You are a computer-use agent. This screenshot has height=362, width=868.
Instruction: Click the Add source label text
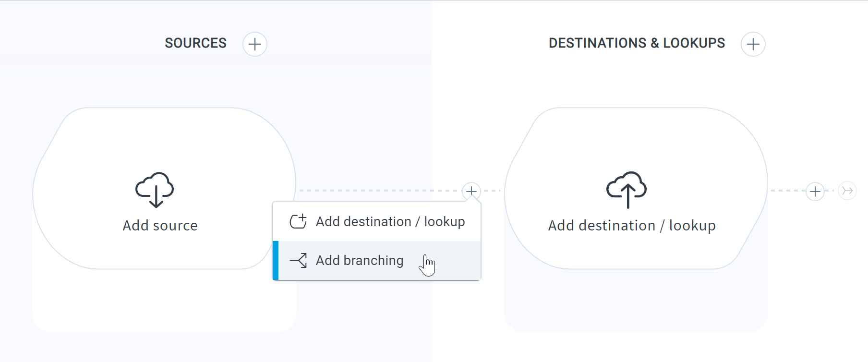click(160, 226)
